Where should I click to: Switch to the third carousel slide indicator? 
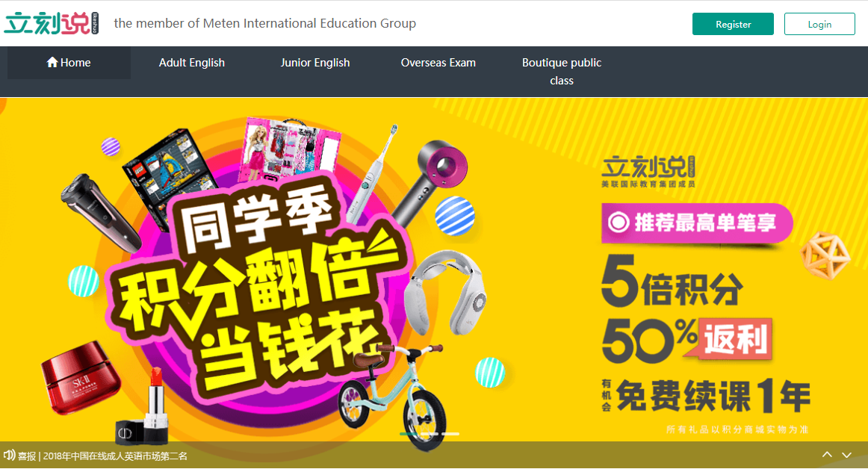coord(450,433)
